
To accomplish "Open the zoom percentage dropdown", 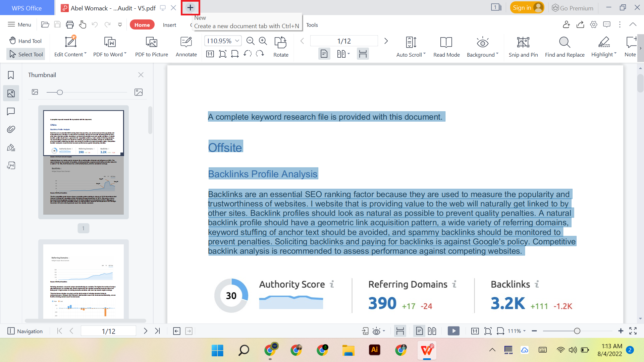I will 237,41.
